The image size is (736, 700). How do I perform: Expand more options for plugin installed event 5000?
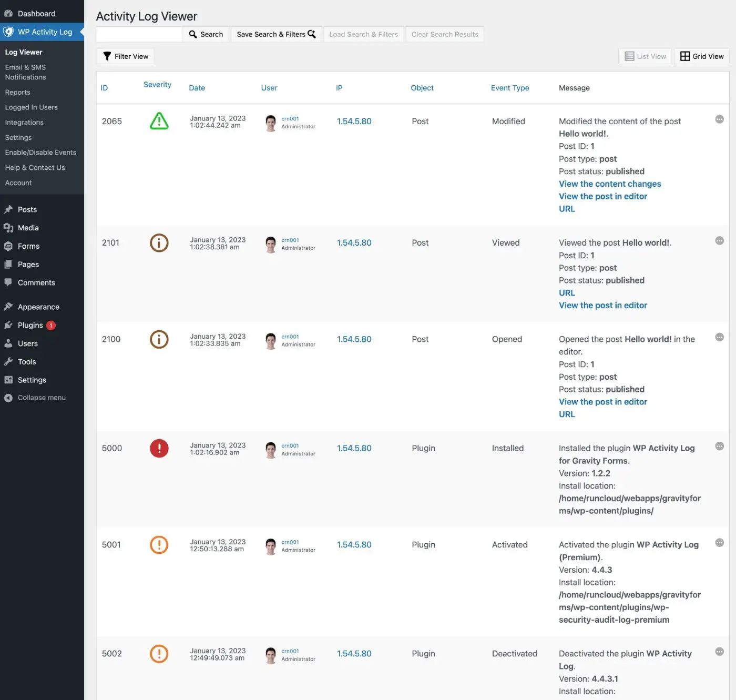pos(719,447)
